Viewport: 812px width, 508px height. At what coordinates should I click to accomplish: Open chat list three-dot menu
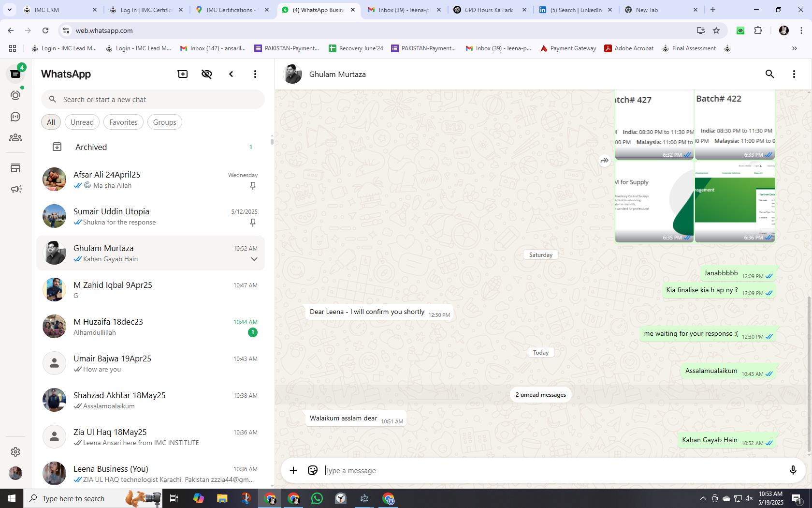(x=255, y=74)
